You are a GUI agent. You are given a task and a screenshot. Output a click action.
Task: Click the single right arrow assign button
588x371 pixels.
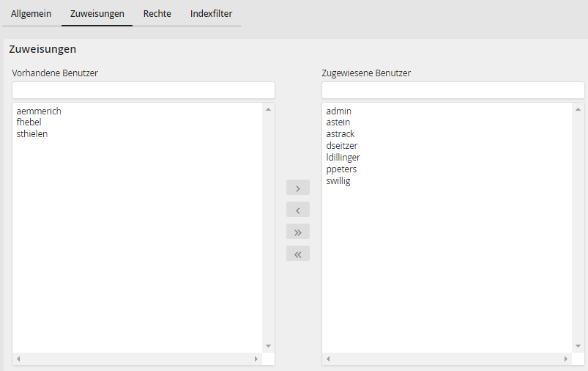click(x=297, y=188)
